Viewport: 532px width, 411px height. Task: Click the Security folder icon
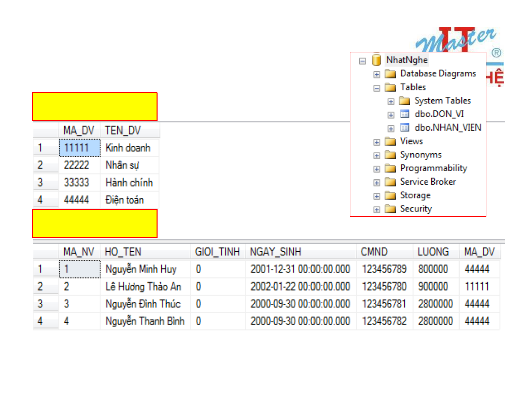[x=390, y=209]
